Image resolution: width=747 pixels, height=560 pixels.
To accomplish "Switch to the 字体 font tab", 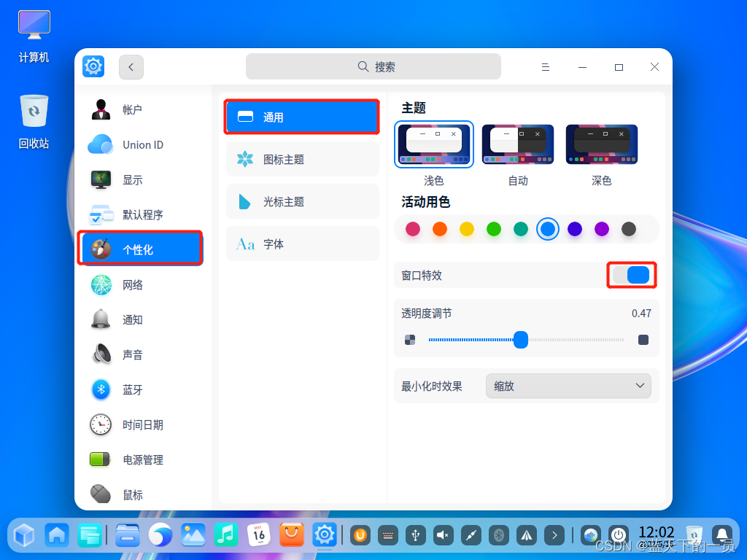I will pos(303,244).
